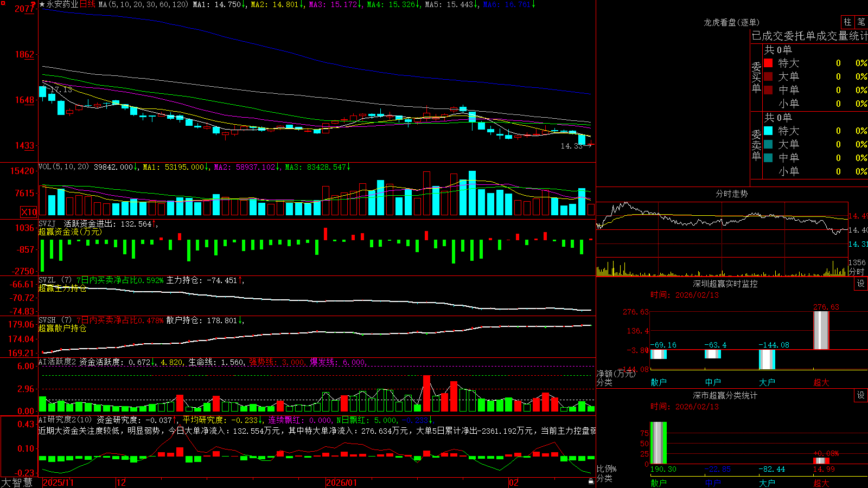Click the white star icon before 永安药业

(x=42, y=4)
